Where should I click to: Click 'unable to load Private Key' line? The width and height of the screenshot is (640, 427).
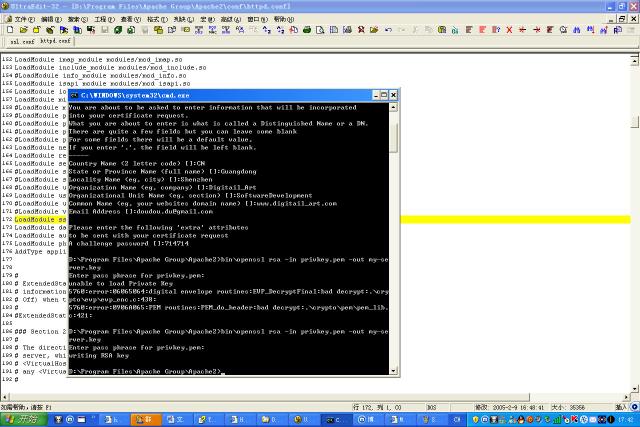pyautogui.click(x=121, y=283)
